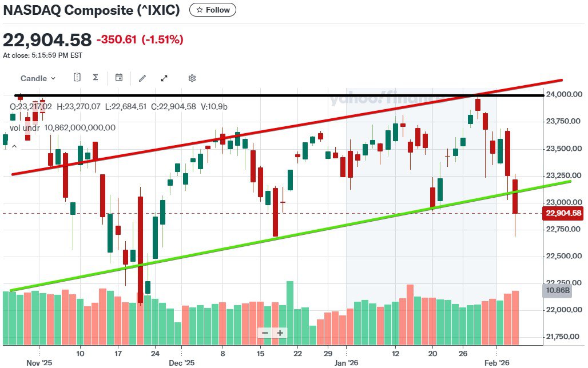Click the Dec '25 date label
Image resolution: width=588 pixels, height=368 pixels.
(x=182, y=362)
